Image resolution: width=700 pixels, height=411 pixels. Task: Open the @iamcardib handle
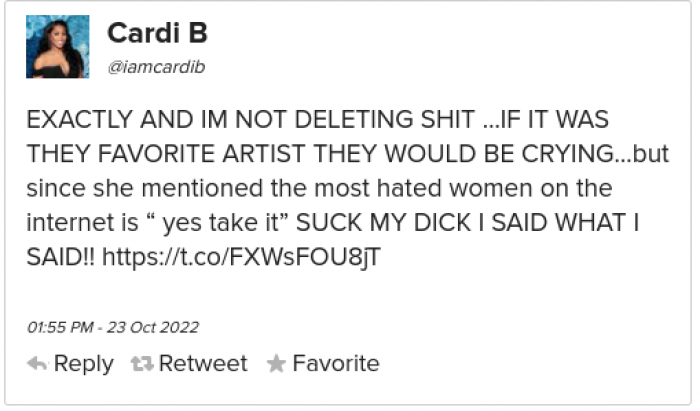[x=156, y=65]
